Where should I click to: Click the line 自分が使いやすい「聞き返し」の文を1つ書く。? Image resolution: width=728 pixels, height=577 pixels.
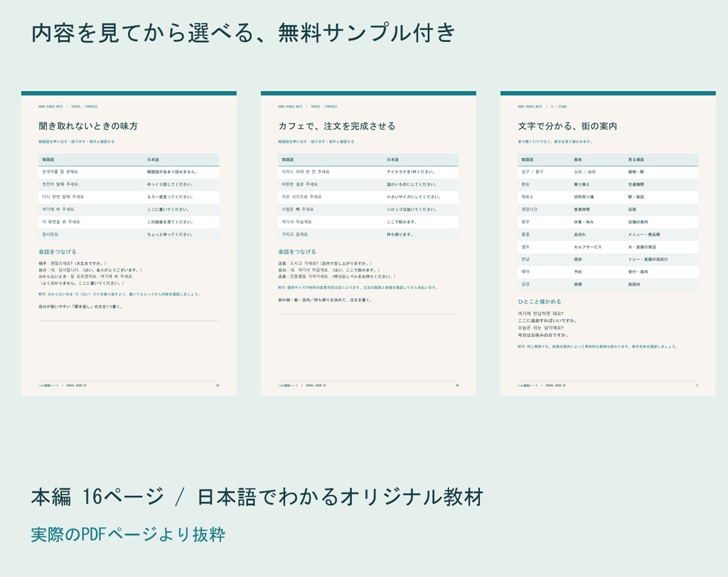pos(81,307)
